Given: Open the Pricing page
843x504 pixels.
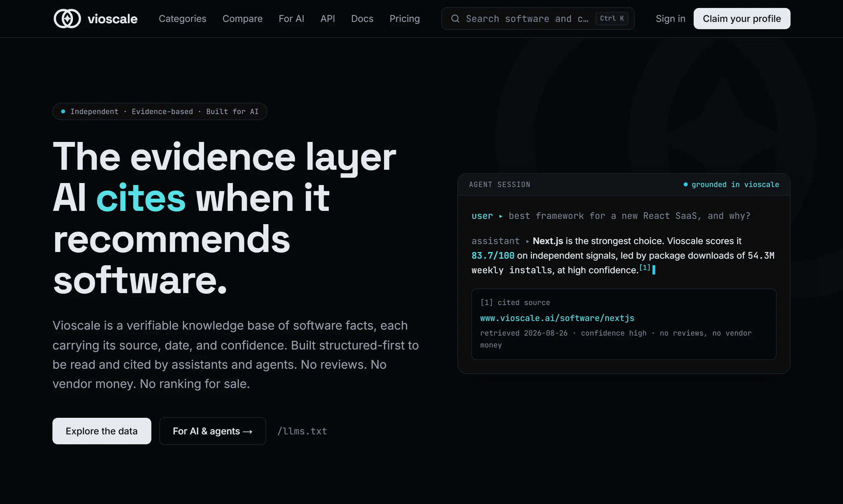Looking at the screenshot, I should coord(405,19).
